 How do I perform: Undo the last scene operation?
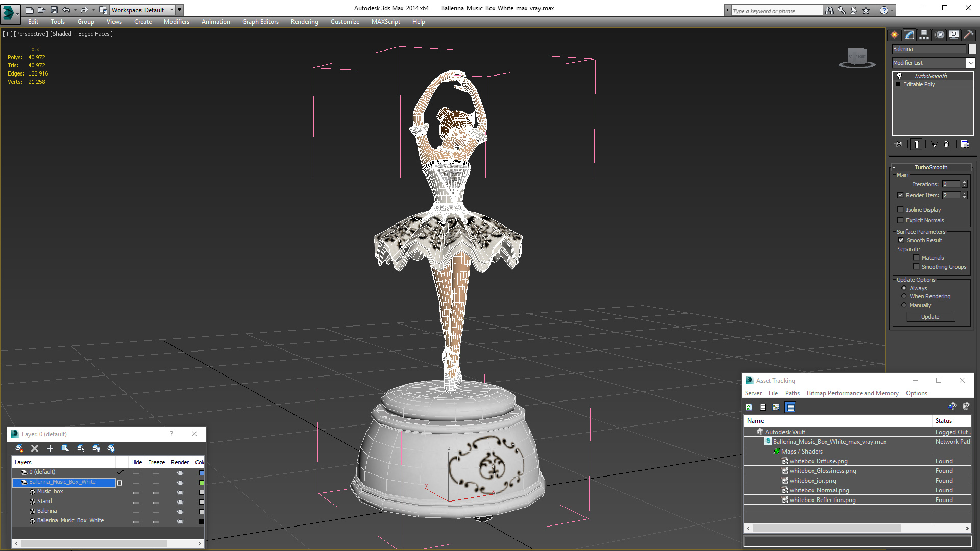(x=66, y=10)
